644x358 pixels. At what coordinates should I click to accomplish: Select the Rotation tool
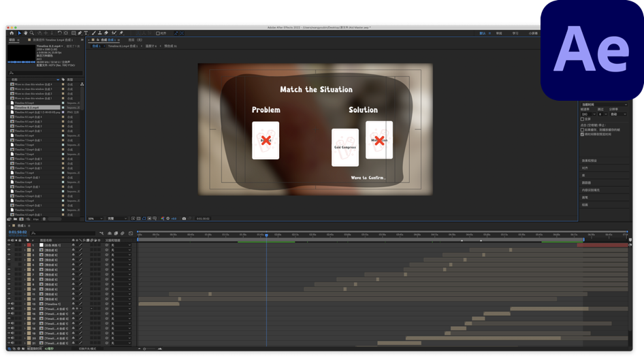coord(59,33)
